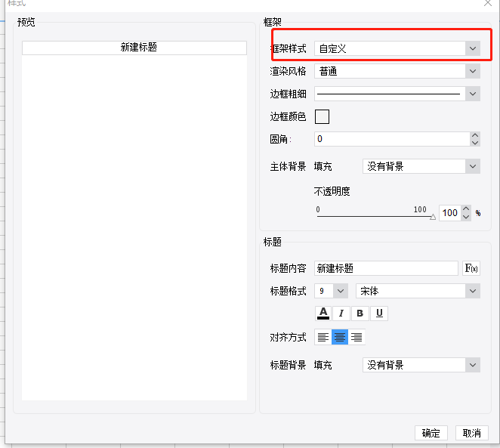Increase opacity percent with up arrow
The height and width of the screenshot is (448, 500).
[x=466, y=209]
